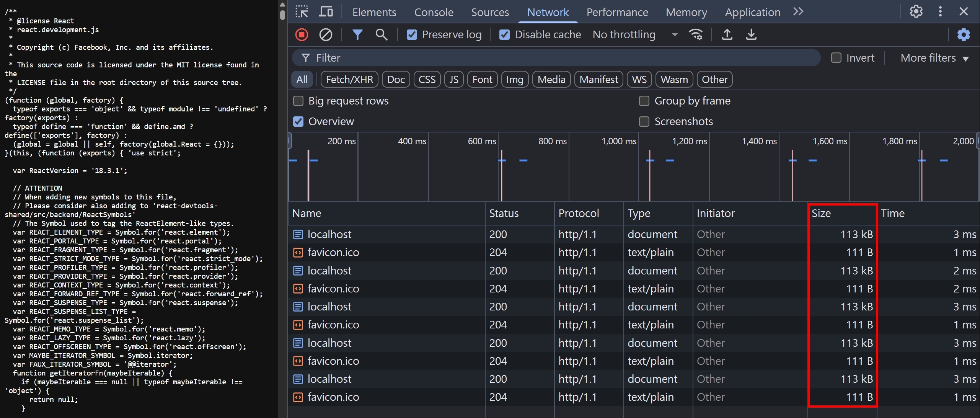The width and height of the screenshot is (980, 418).
Task: Click the 1,000 ms overview marker
Action: click(x=619, y=141)
